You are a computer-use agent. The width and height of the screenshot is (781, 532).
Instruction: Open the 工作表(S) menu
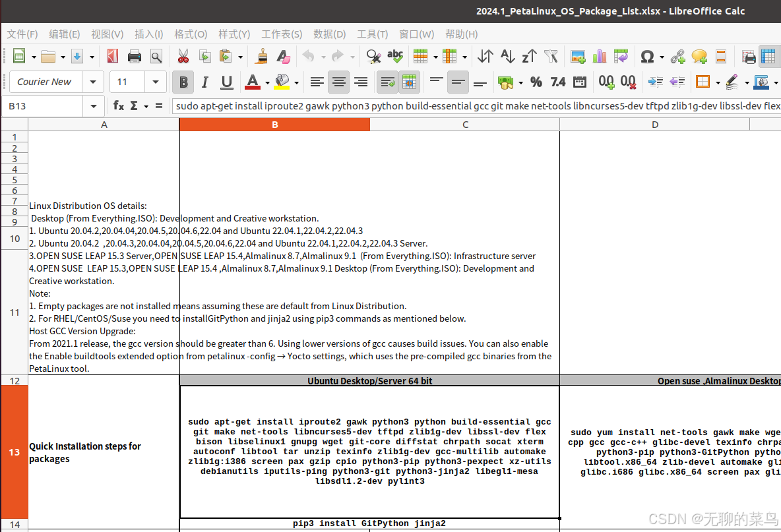tap(282, 34)
